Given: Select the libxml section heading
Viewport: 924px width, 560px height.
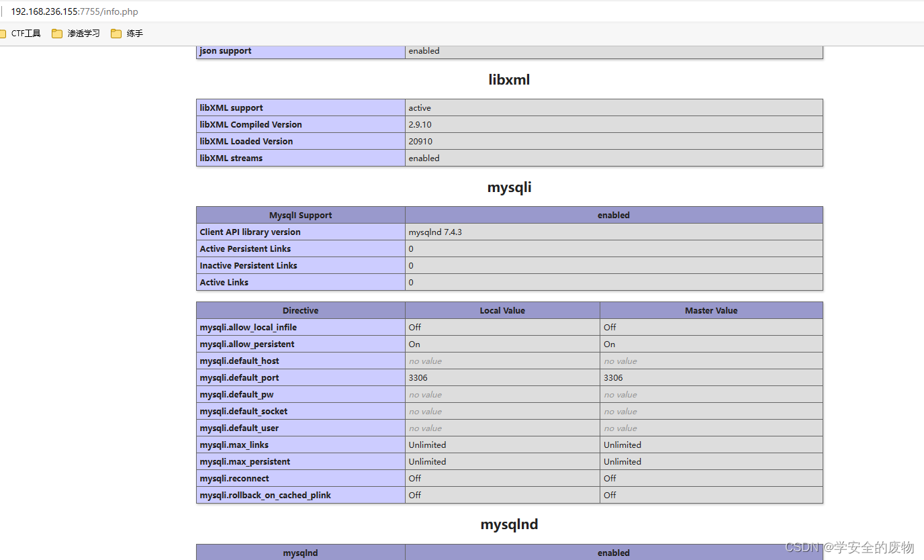Looking at the screenshot, I should pyautogui.click(x=509, y=79).
